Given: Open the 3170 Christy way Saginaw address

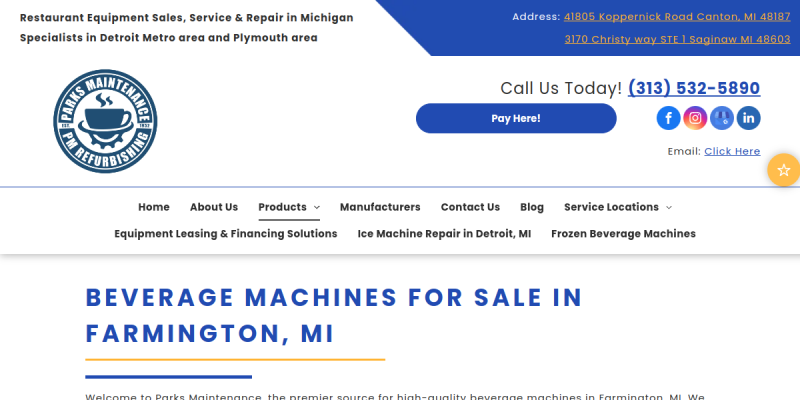Looking at the screenshot, I should pyautogui.click(x=678, y=39).
